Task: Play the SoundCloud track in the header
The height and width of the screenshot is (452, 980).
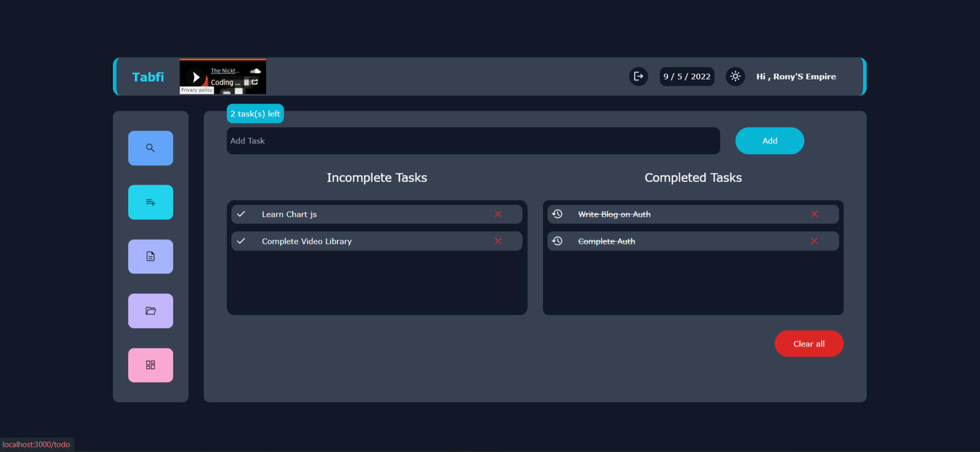Action: tap(196, 77)
